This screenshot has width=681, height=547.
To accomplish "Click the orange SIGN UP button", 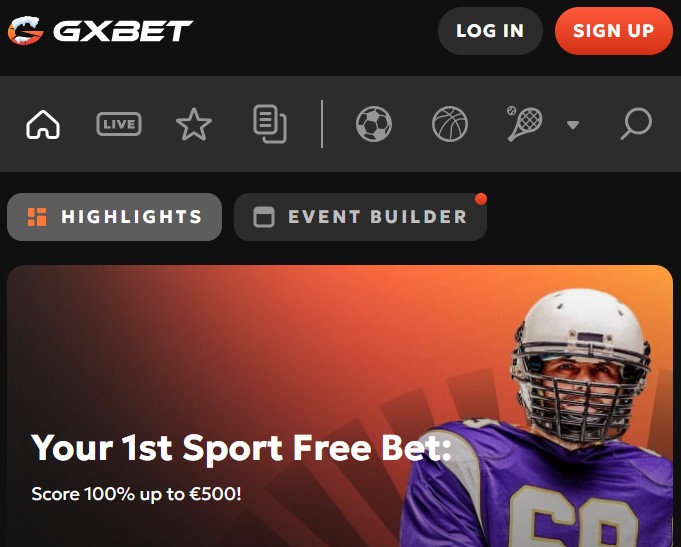I will pyautogui.click(x=614, y=31).
